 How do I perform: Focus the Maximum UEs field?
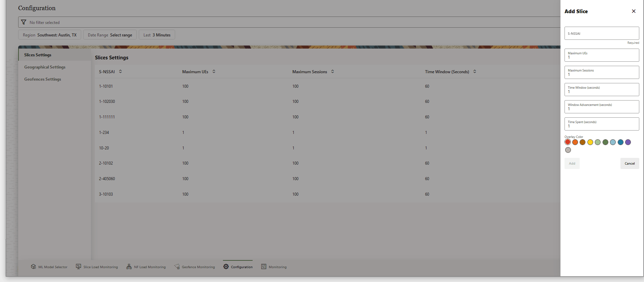pos(602,55)
